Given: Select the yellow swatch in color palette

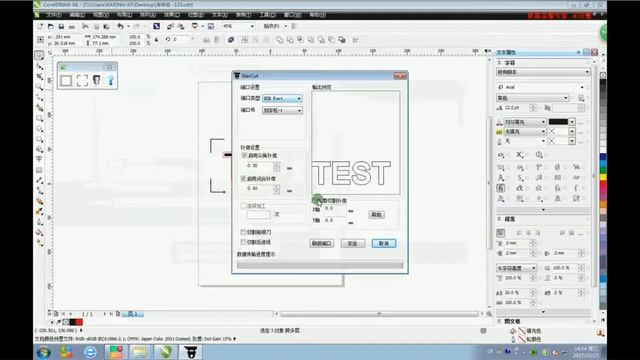Looking at the screenshot, I should [602, 178].
